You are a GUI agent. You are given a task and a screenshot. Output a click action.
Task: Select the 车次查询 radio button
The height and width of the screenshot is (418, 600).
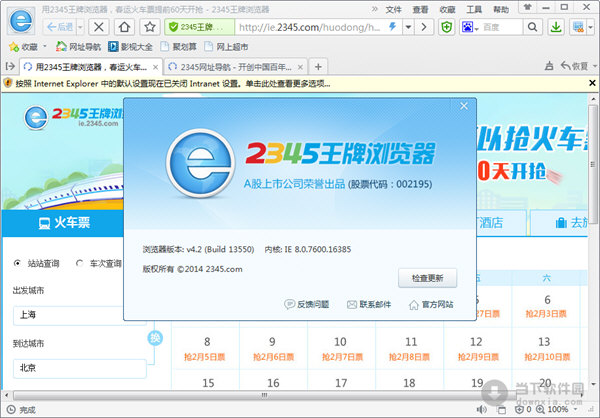[x=80, y=263]
